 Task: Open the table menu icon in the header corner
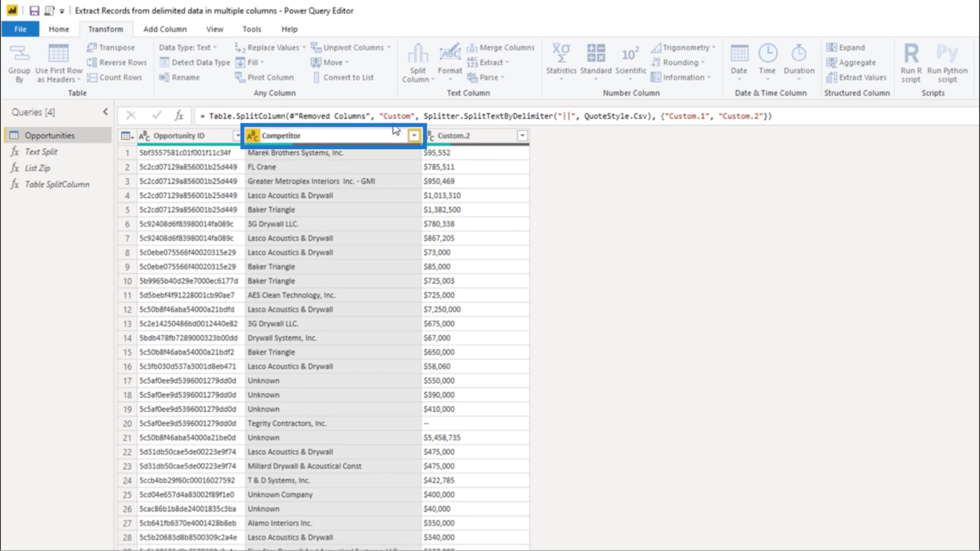pyautogui.click(x=127, y=136)
